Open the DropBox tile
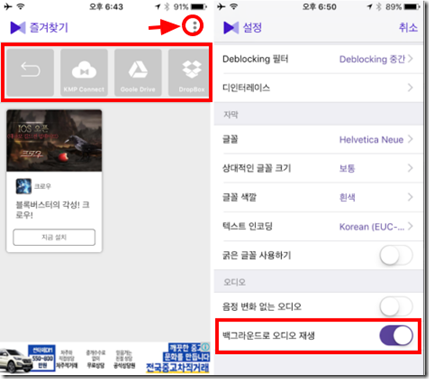 click(188, 73)
